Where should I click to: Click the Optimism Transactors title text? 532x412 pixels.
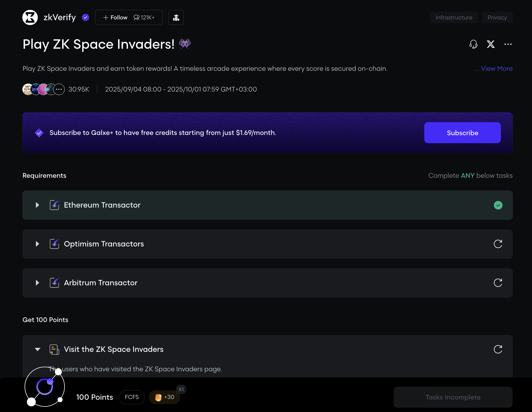tap(104, 244)
